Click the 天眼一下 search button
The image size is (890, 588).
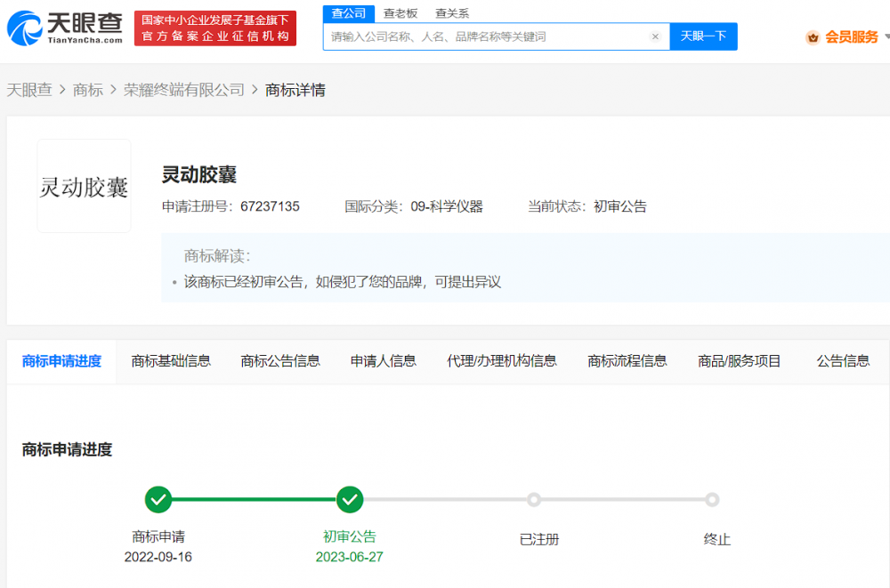point(703,36)
